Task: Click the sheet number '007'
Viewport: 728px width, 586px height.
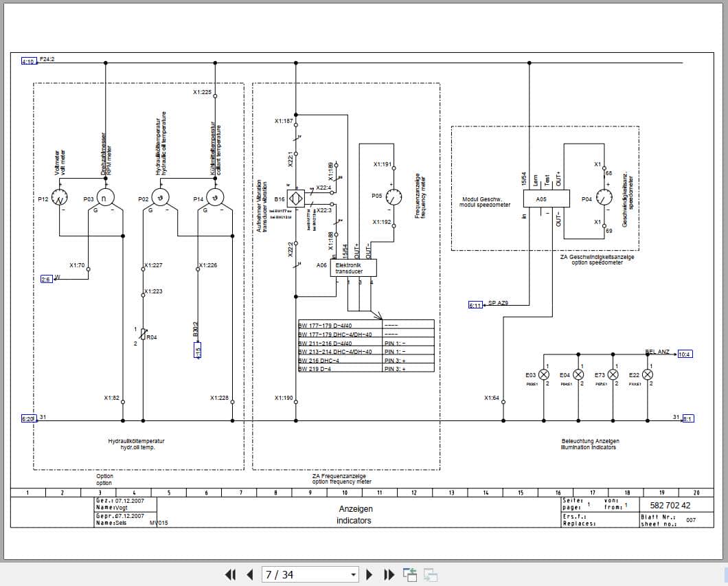Action: 691,520
